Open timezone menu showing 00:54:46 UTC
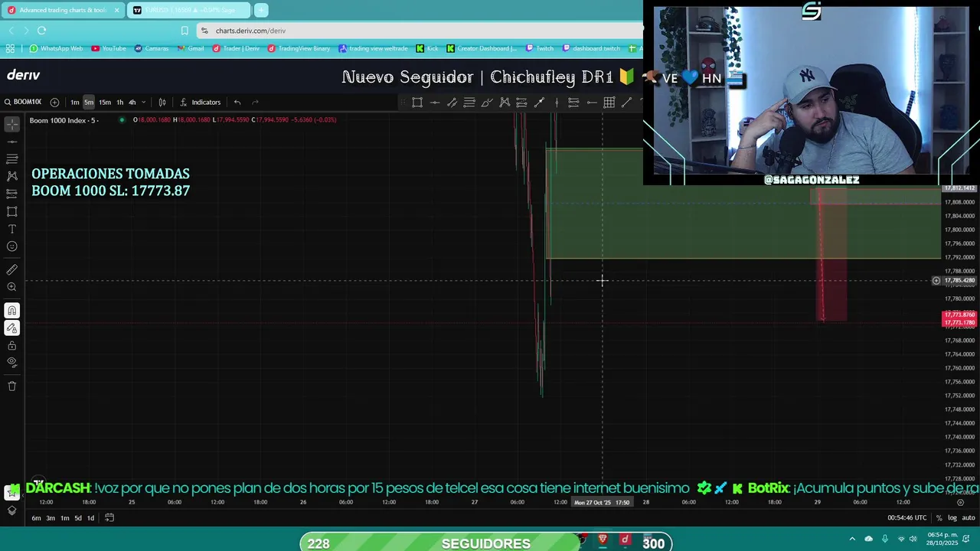980x551 pixels. (x=906, y=518)
